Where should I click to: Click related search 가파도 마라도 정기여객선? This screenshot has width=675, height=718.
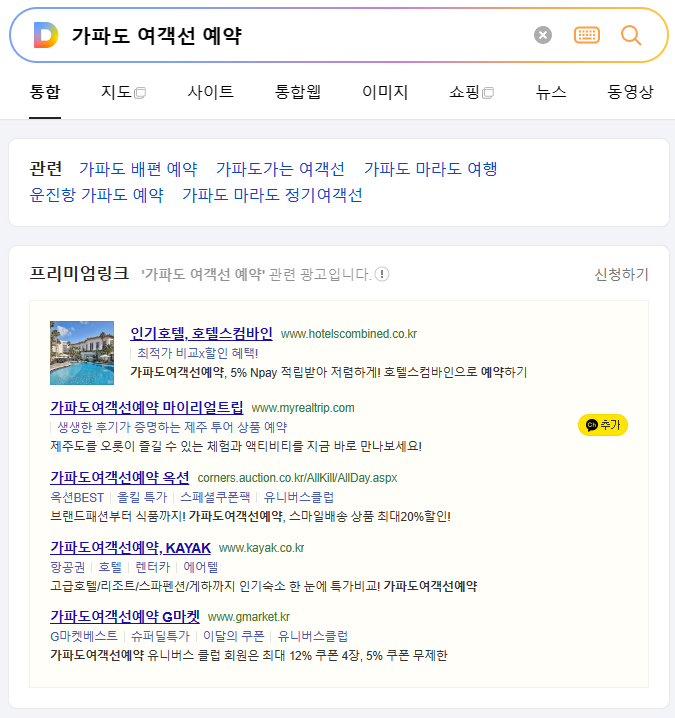click(272, 195)
